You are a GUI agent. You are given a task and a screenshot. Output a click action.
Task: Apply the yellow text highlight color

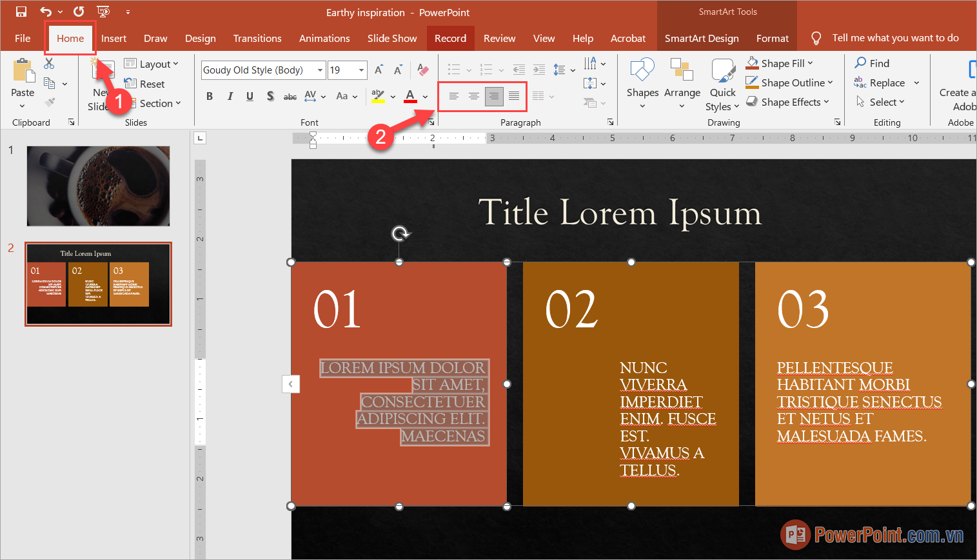pos(378,96)
